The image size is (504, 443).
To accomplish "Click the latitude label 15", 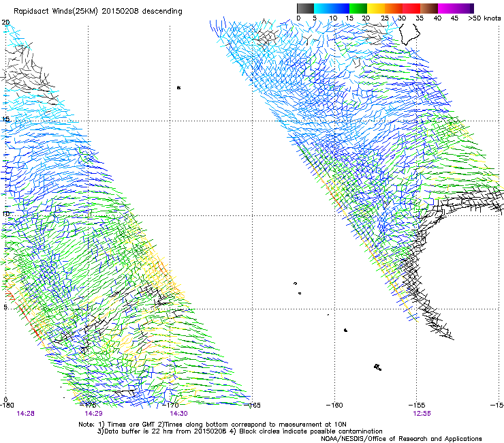I will [x=5, y=119].
